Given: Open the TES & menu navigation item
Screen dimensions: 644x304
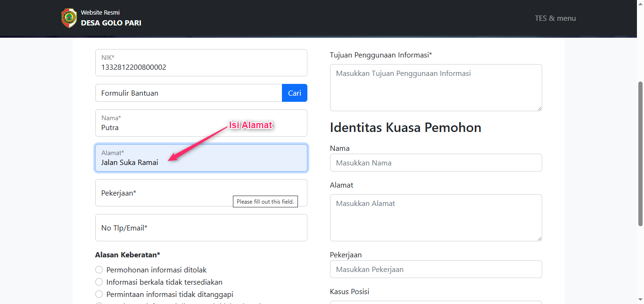Looking at the screenshot, I should pyautogui.click(x=555, y=18).
